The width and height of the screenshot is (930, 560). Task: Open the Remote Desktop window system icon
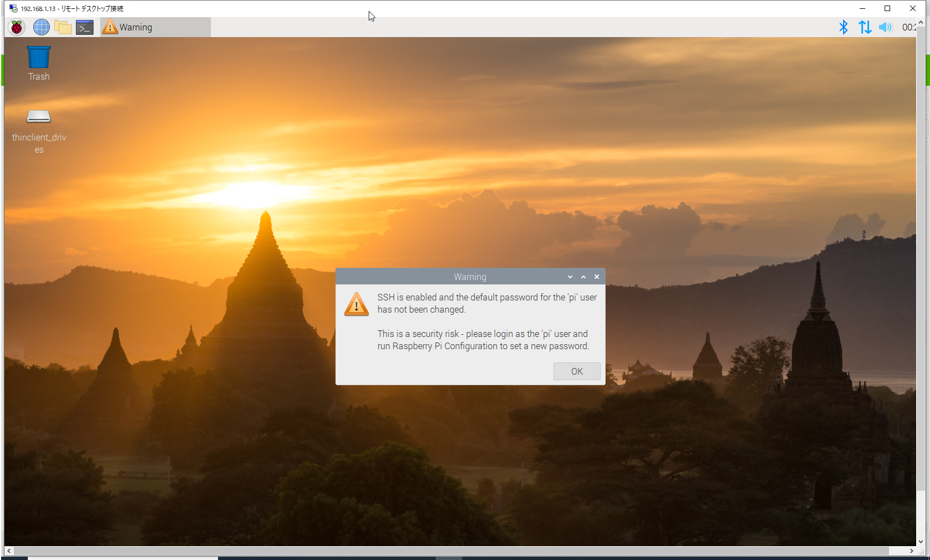pyautogui.click(x=13, y=8)
